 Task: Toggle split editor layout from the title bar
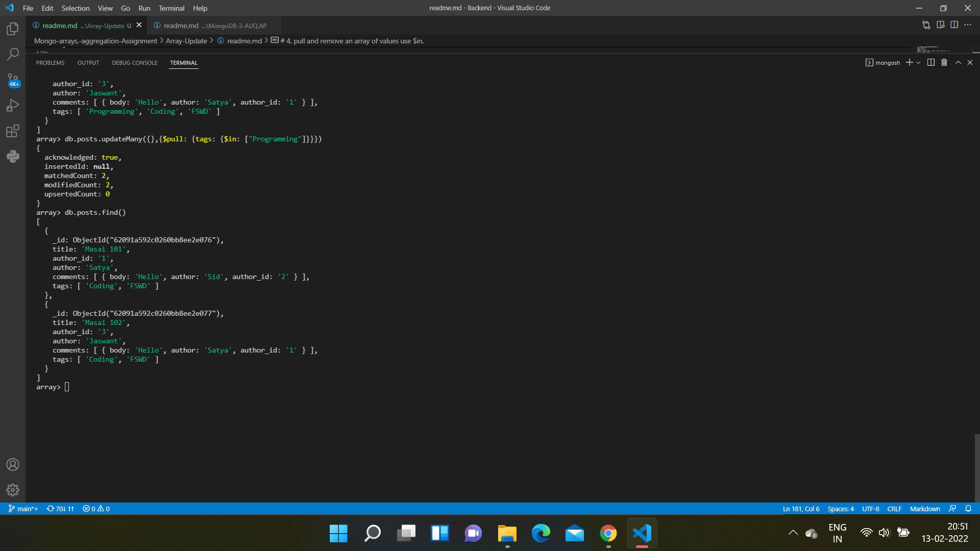954,24
